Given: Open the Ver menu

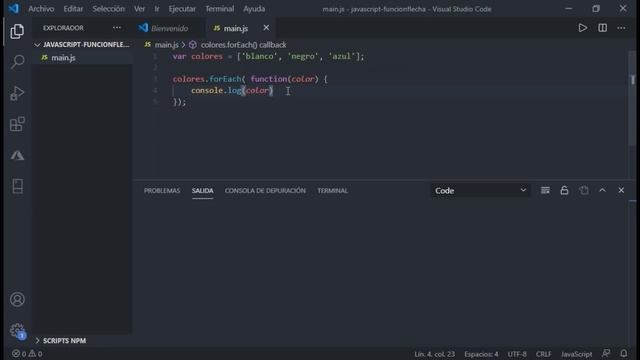Looking at the screenshot, I should point(139,9).
